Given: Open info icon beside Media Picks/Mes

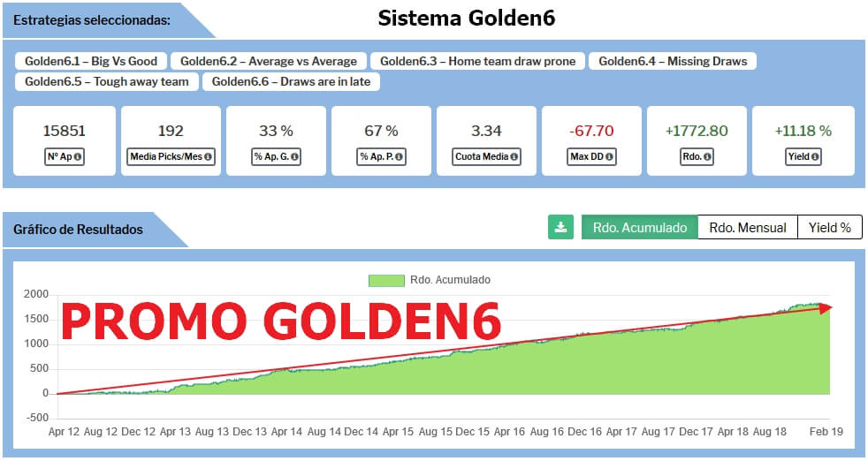Looking at the screenshot, I should click(208, 156).
